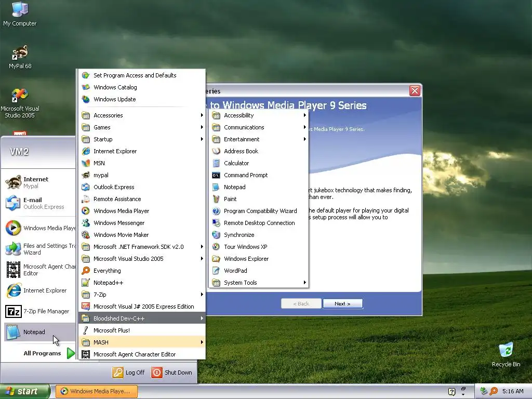Click the clock showing 5:16 AM
This screenshot has height=399, width=532.
click(x=513, y=391)
